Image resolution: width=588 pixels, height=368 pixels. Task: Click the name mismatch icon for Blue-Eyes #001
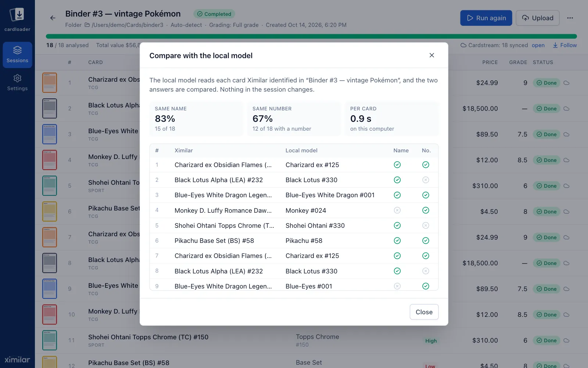397,286
